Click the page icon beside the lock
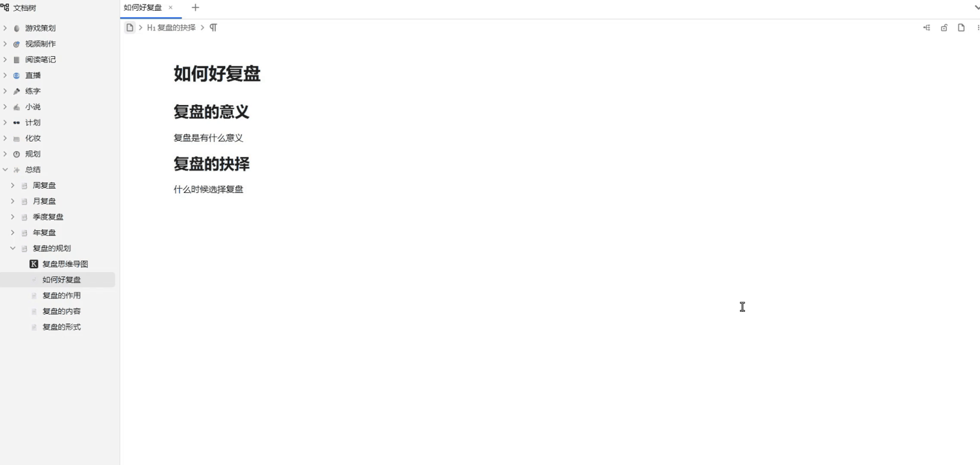The height and width of the screenshot is (465, 980). click(961, 28)
